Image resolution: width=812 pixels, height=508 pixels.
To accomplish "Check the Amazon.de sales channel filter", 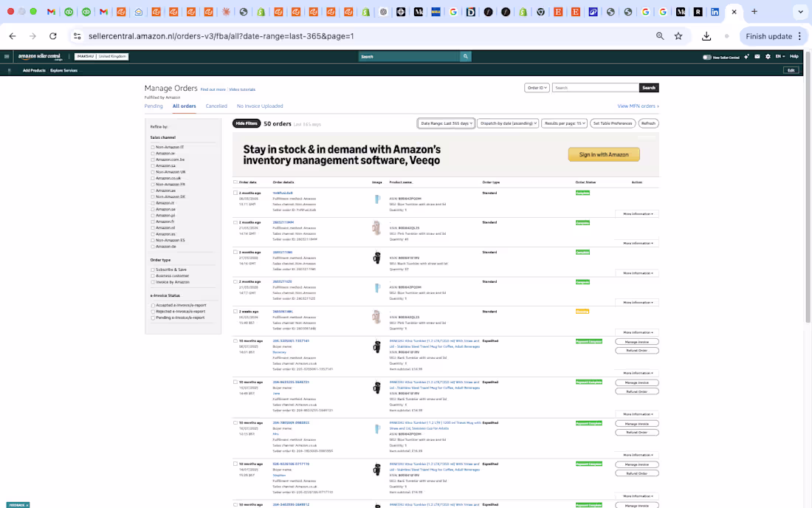I will [153, 247].
